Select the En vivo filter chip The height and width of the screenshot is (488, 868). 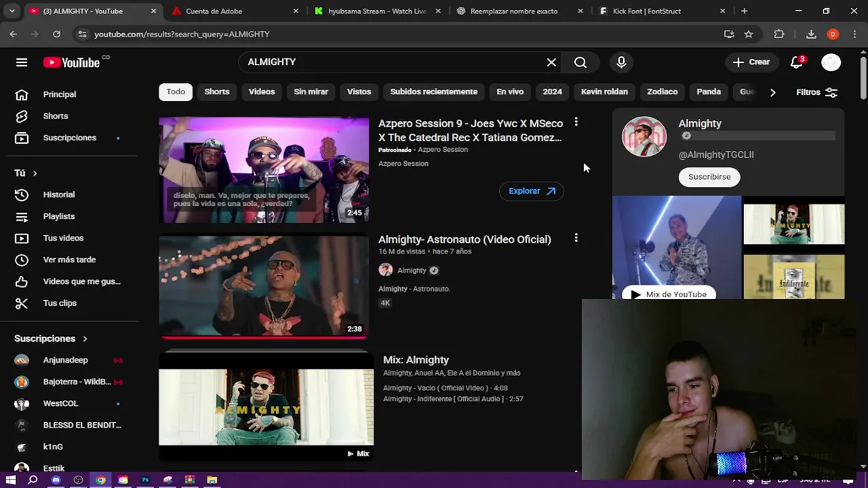point(510,91)
